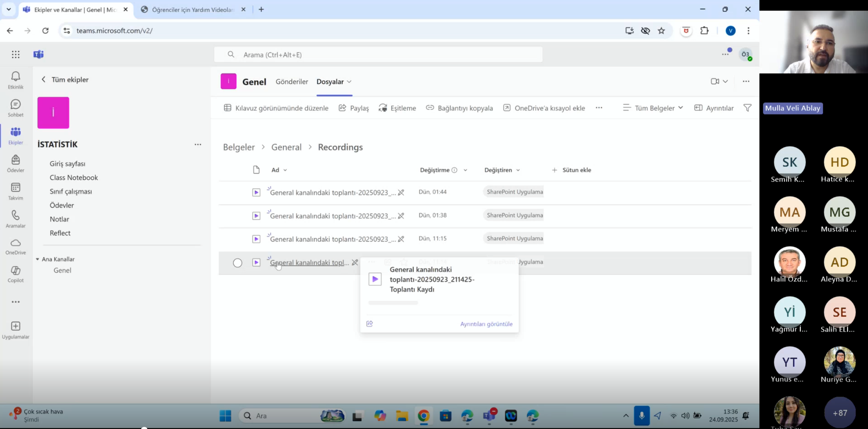Expand the Dosyalar tab dropdown arrow
The width and height of the screenshot is (868, 429).
click(349, 82)
